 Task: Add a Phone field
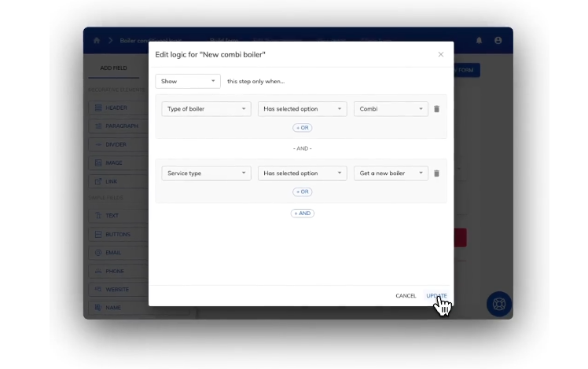coord(119,271)
